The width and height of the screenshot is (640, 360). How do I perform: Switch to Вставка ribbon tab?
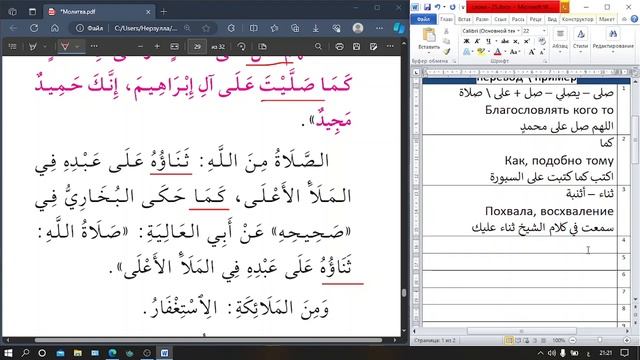464,19
